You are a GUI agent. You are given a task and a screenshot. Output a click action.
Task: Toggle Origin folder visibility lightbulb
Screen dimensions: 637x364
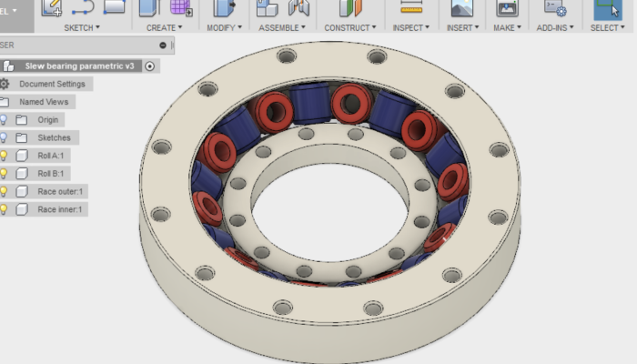coord(4,120)
